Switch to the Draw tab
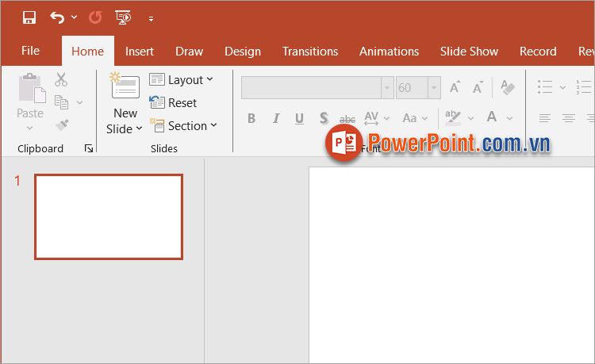595x364 pixels. 189,52
